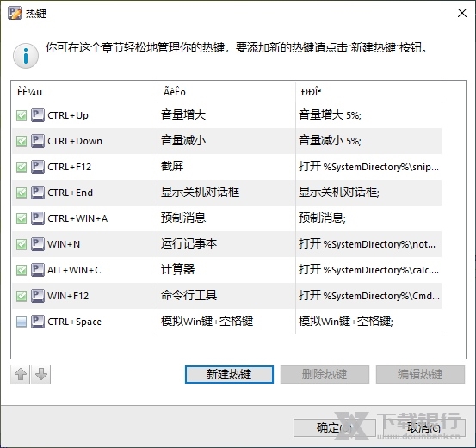Screen dimensions: 476x448
Task: Uncheck the WIN+F12 hotkey checkbox
Action: coord(22,296)
